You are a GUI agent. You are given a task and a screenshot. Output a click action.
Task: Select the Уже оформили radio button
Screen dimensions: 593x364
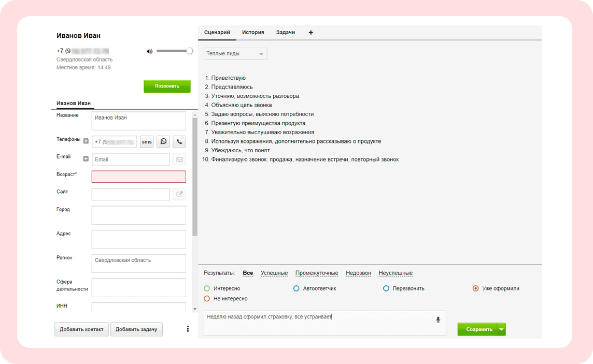point(476,288)
